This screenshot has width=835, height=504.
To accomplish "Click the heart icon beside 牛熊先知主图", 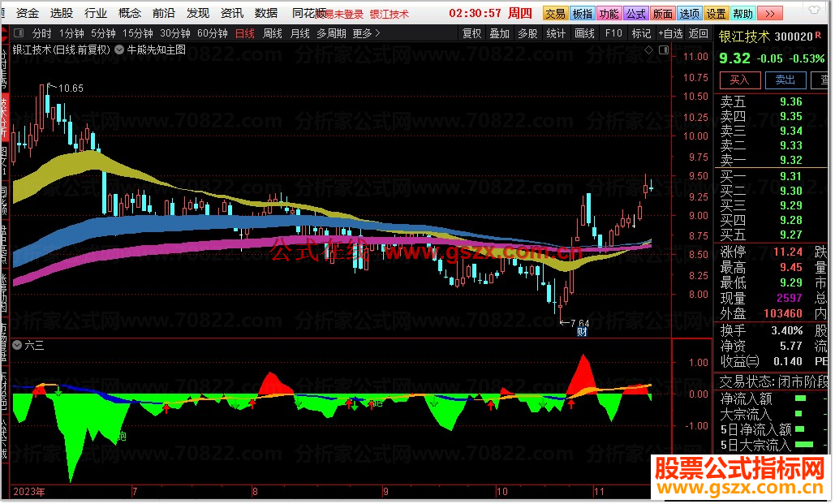I will point(118,48).
